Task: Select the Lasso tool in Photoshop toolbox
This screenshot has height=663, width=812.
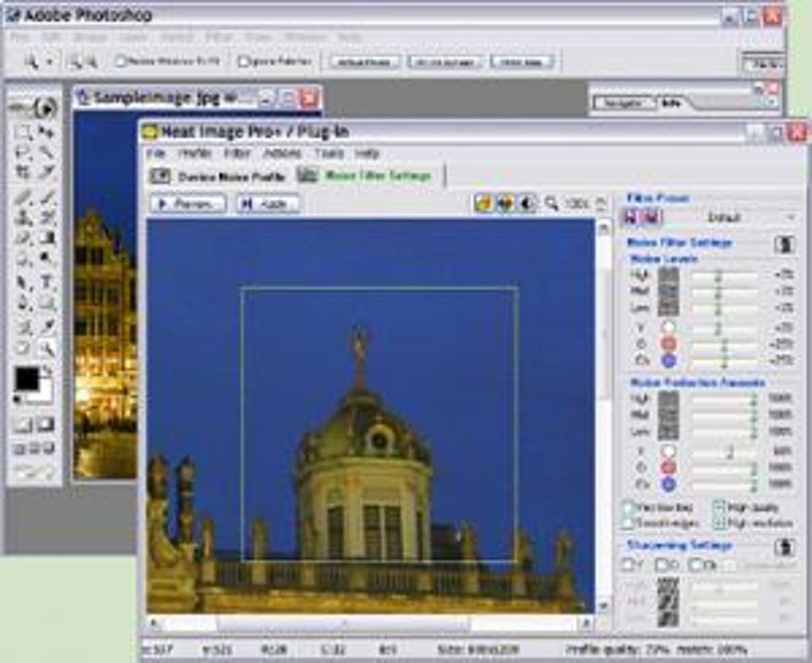Action: coord(23,152)
